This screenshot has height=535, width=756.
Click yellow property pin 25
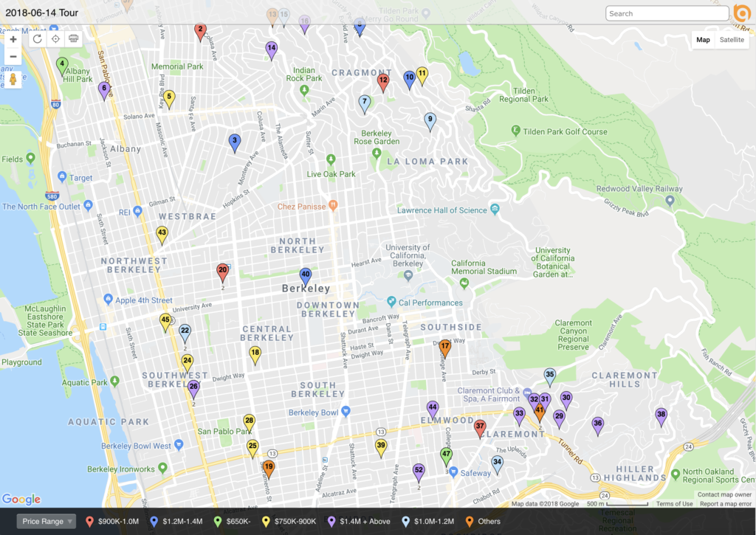click(x=252, y=448)
